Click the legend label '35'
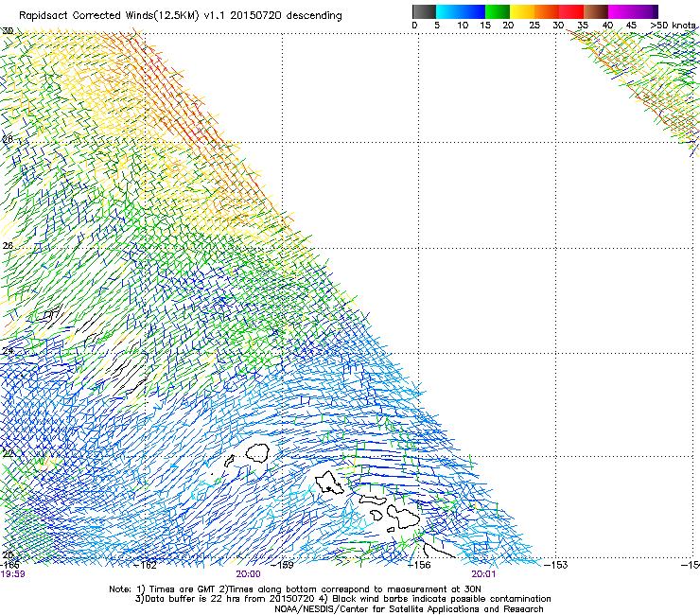Image resolution: width=700 pixels, height=615 pixels. pyautogui.click(x=583, y=26)
